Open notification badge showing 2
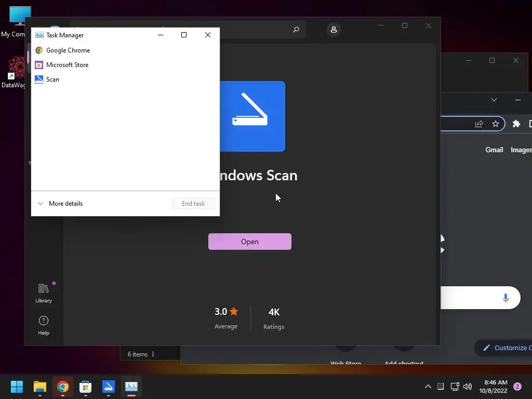Screen dimensions: 532x399 point(517,387)
